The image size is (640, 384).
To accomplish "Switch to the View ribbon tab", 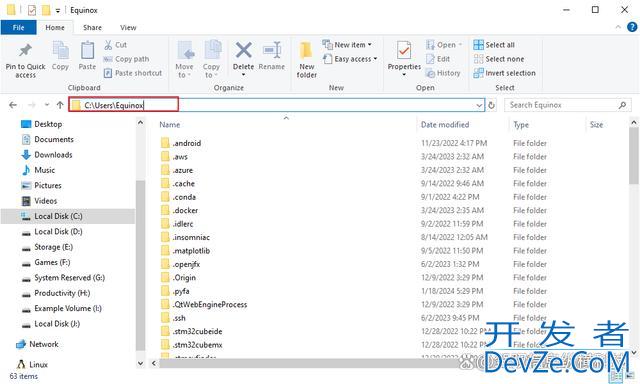I will coord(128,27).
